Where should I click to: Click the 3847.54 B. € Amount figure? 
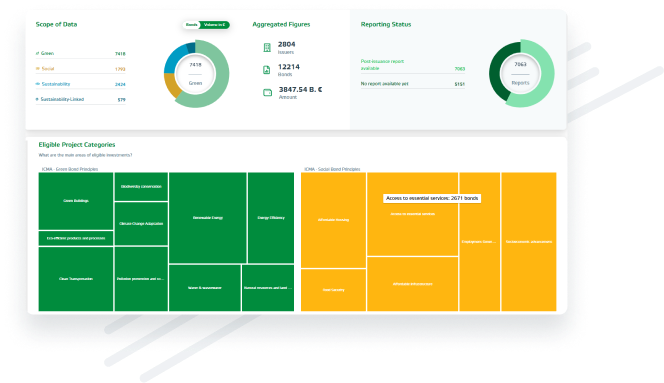300,89
